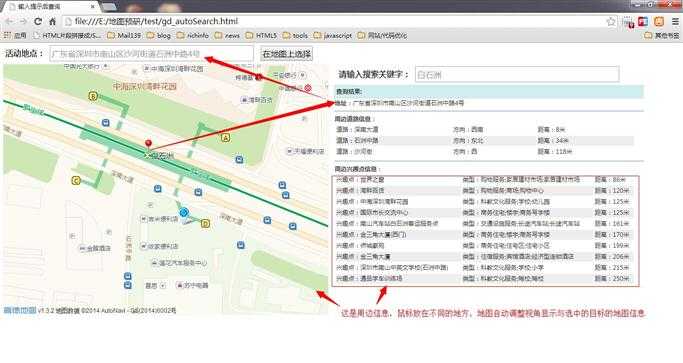The height and width of the screenshot is (363, 683).
Task: Open the HTML片段 bookmark link
Action: click(67, 35)
